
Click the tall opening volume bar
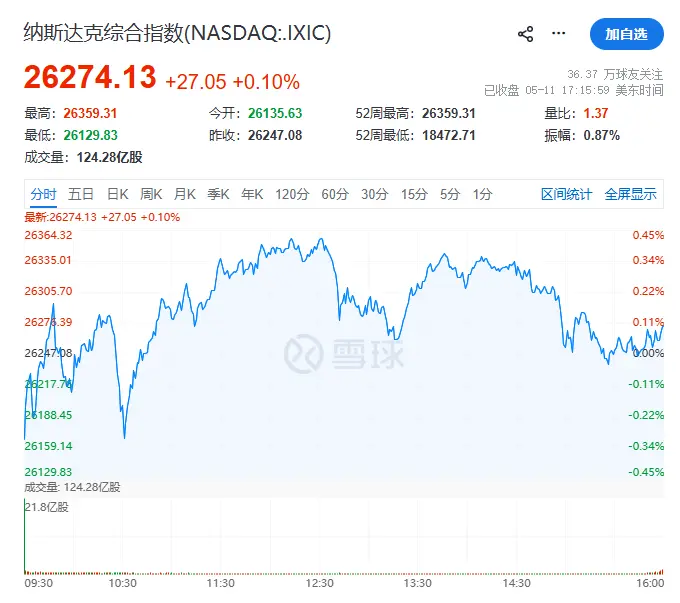coord(25,536)
